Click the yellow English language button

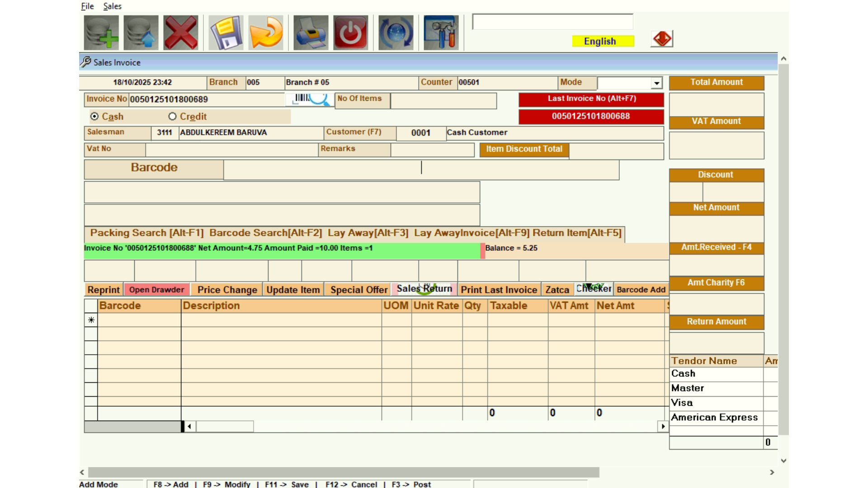[603, 41]
